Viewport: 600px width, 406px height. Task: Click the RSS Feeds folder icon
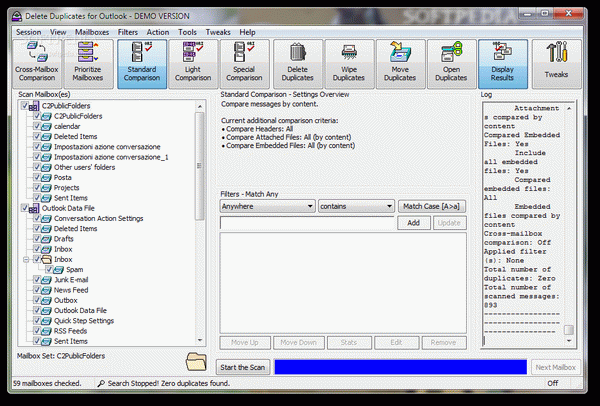coord(46,331)
